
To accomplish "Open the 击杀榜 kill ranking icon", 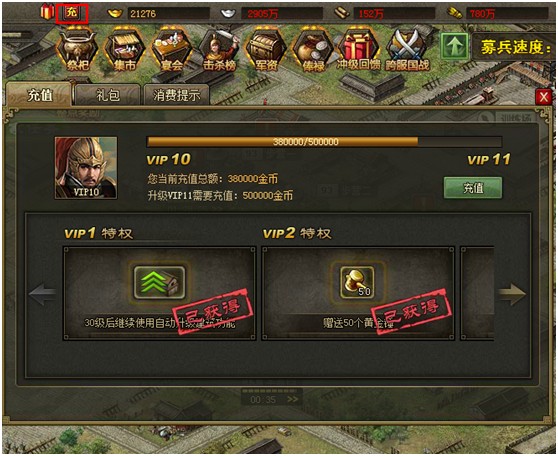I will coord(219,49).
